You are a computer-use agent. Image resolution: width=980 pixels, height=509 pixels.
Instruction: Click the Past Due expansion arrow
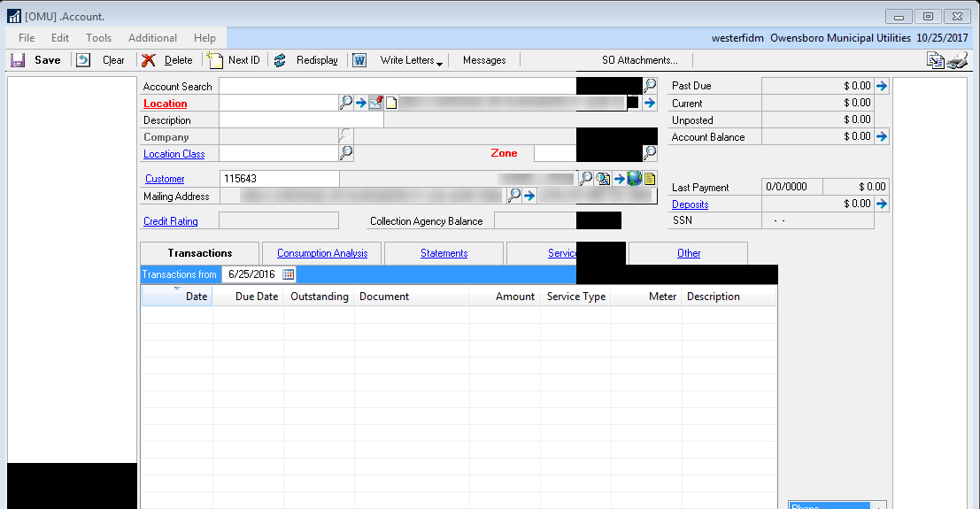click(x=881, y=86)
